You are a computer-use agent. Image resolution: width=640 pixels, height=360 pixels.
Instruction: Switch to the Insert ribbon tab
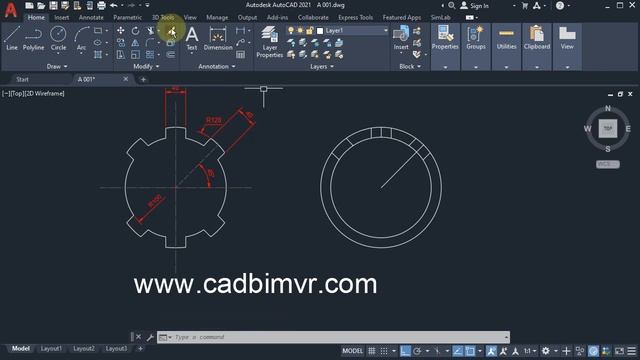coord(62,18)
